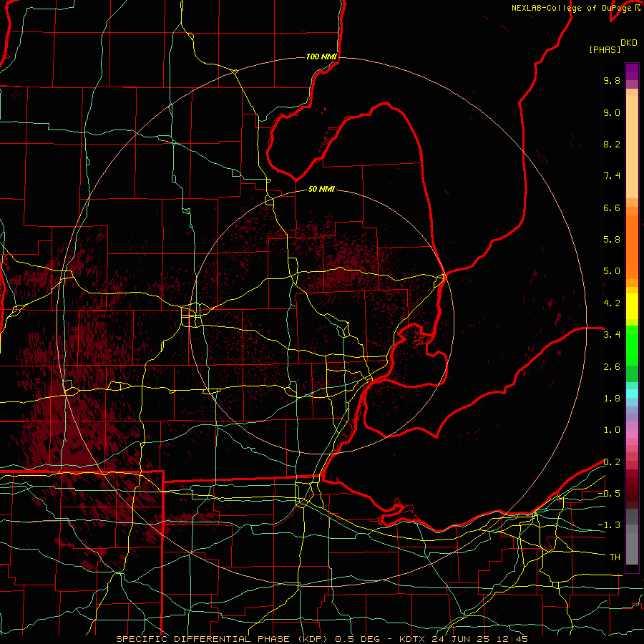Click the yellow band of the color scale
Viewport: 644px width, 644px height.
coord(632,306)
